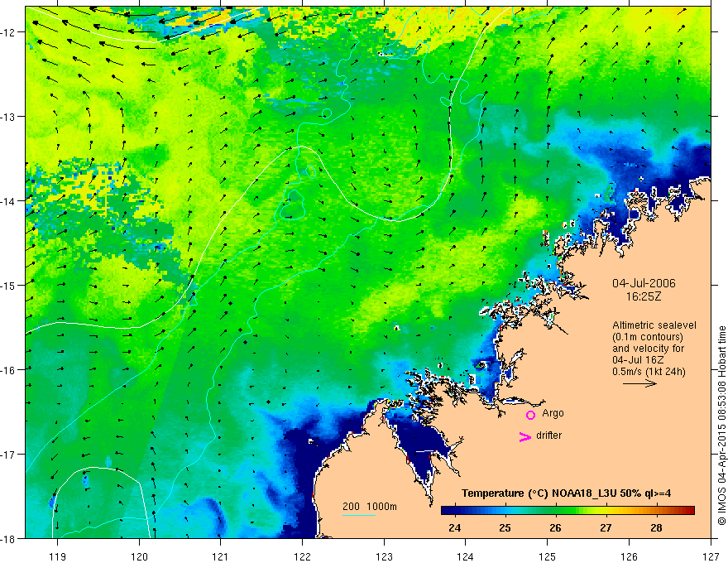Image resolution: width=728 pixels, height=563 pixels.
Task: Click the latitude axis label "-18"
Action: pyautogui.click(x=9, y=538)
